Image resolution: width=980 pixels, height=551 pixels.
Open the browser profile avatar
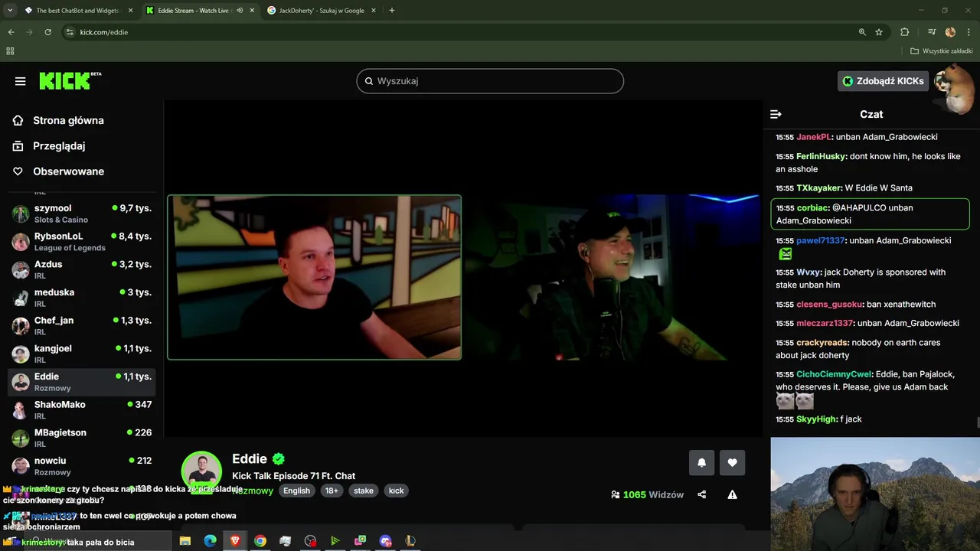click(x=950, y=32)
